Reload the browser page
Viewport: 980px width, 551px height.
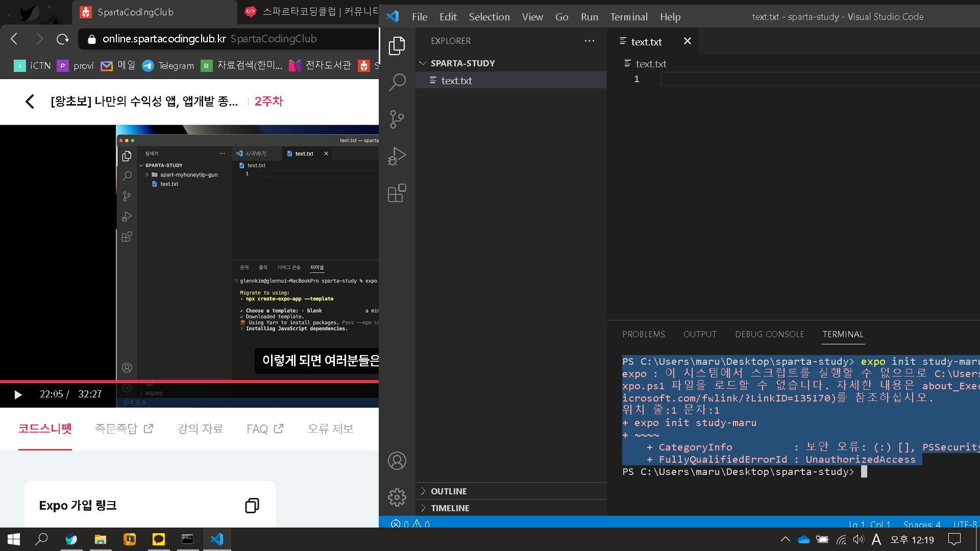63,39
